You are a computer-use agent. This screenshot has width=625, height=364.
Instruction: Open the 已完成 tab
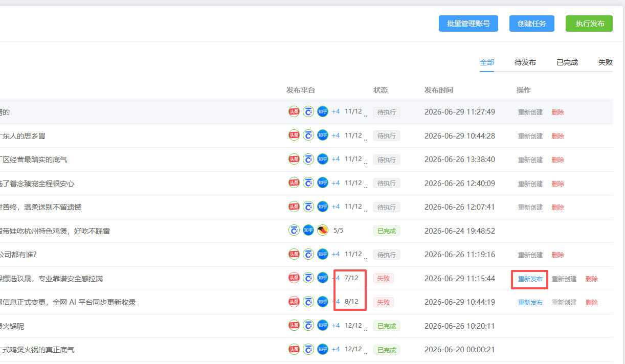567,62
